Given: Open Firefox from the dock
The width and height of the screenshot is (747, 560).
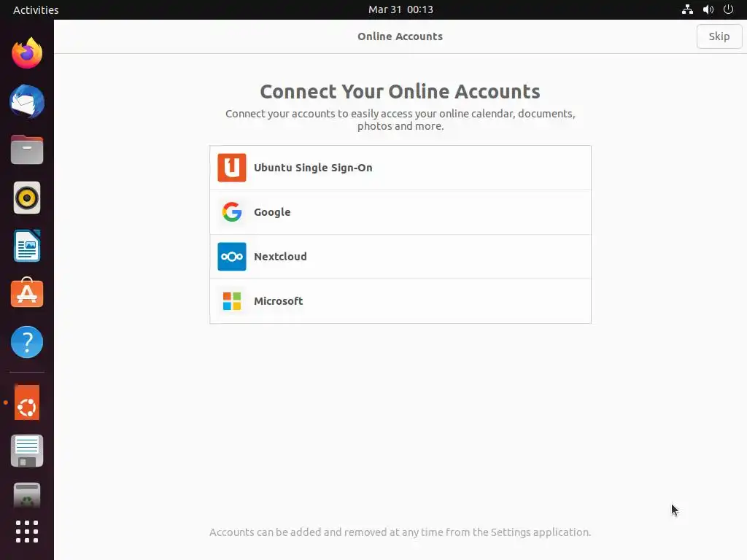Looking at the screenshot, I should [x=27, y=53].
